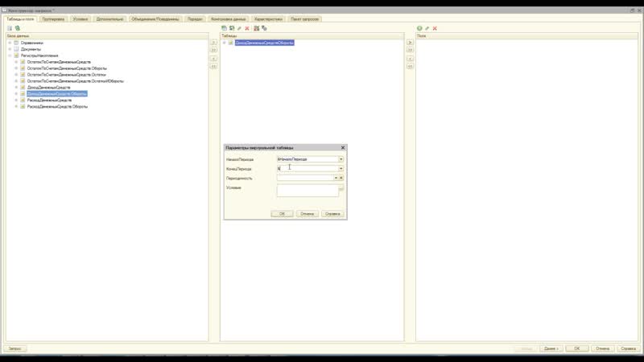Viewport: 644px width, 362px height.
Task: Click inside the Условие text area
Action: tap(307, 191)
